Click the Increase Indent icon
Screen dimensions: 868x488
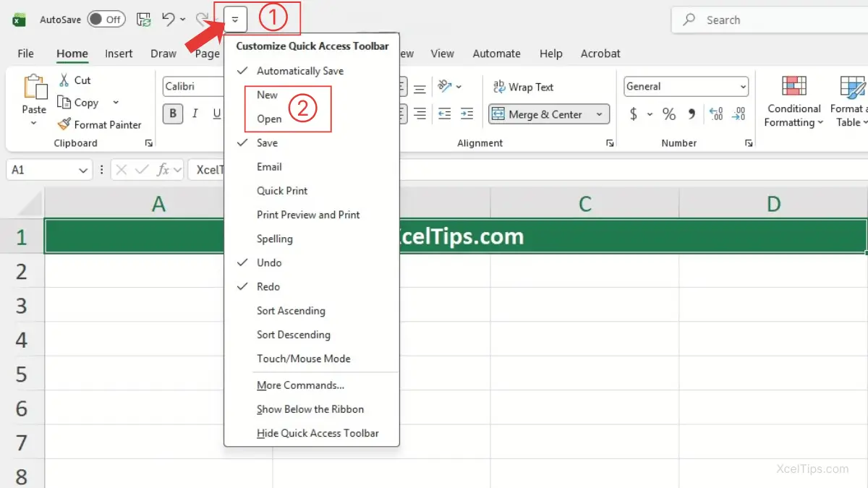(467, 114)
